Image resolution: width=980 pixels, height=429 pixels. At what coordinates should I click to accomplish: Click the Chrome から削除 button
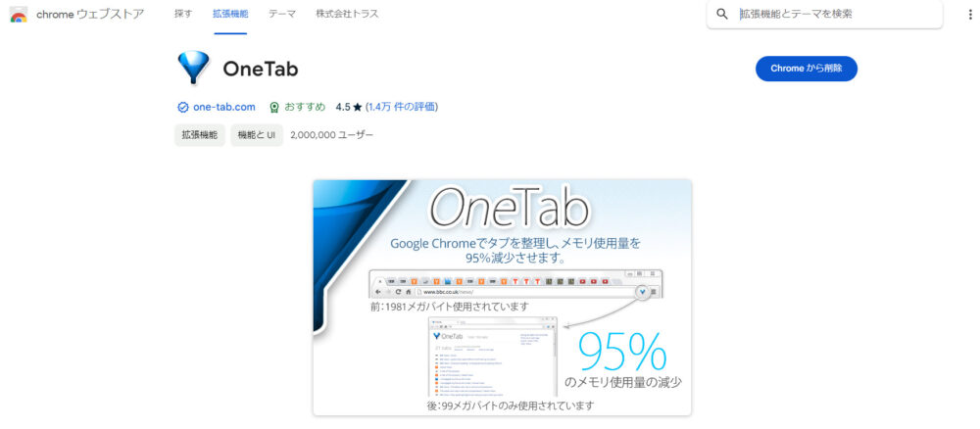807,69
